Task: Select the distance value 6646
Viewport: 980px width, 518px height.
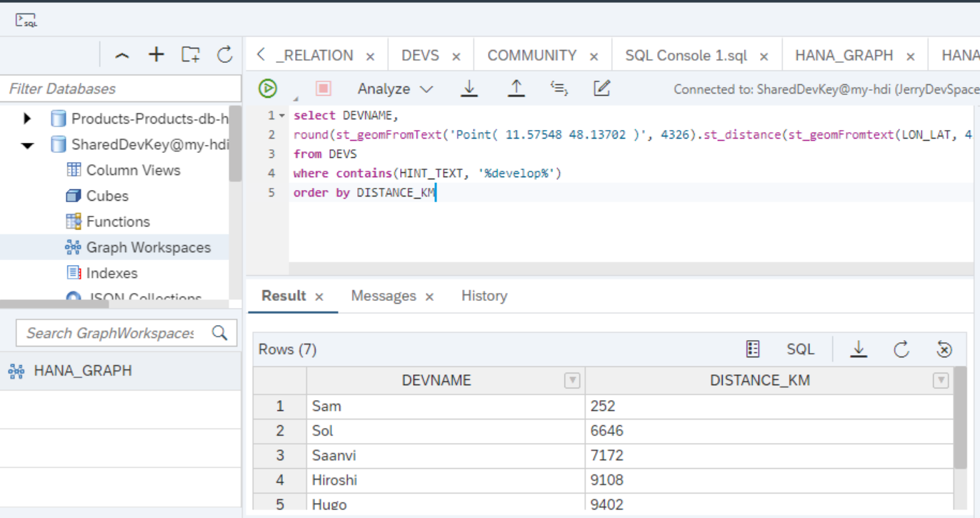Action: coord(769,431)
